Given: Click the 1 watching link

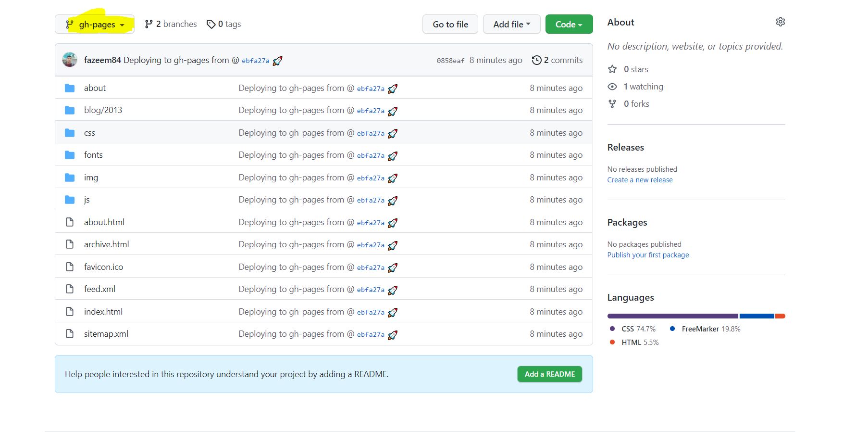Looking at the screenshot, I should pyautogui.click(x=643, y=87).
